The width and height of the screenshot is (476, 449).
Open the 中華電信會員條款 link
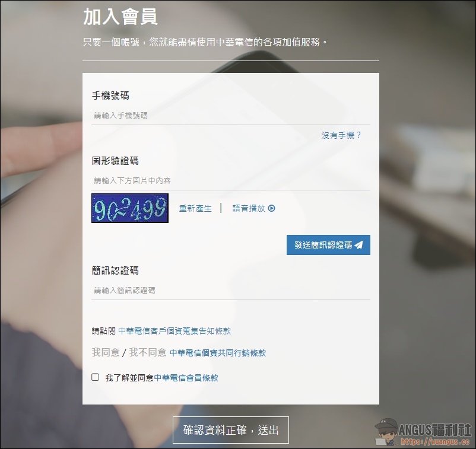(186, 378)
